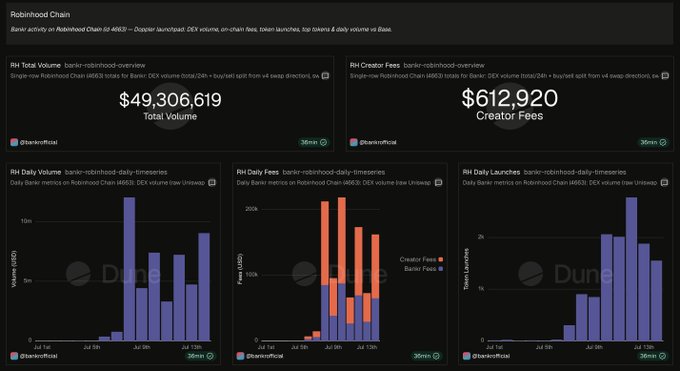Click the Bankr activity description paragraph
The height and width of the screenshot is (371, 680).
coord(201,30)
